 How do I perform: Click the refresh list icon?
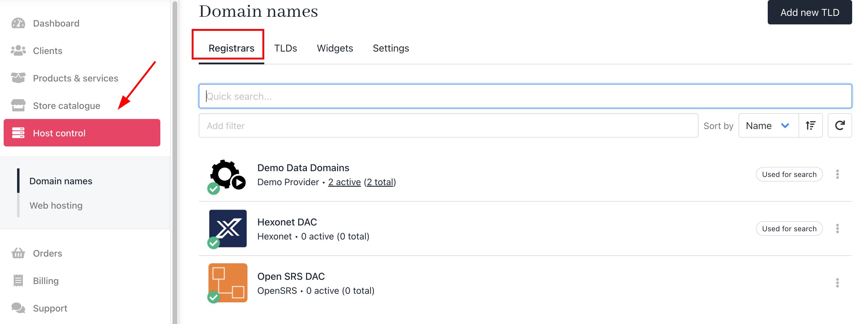pos(840,126)
